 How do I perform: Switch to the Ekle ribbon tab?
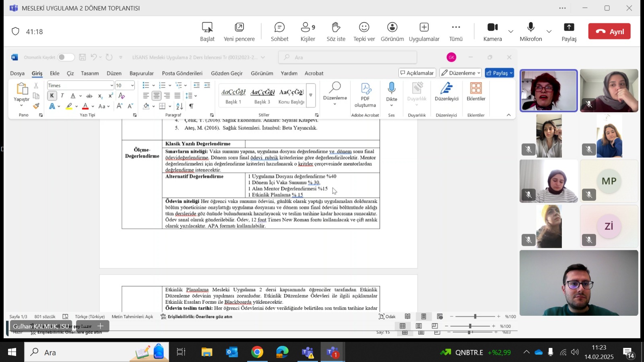[x=54, y=73]
